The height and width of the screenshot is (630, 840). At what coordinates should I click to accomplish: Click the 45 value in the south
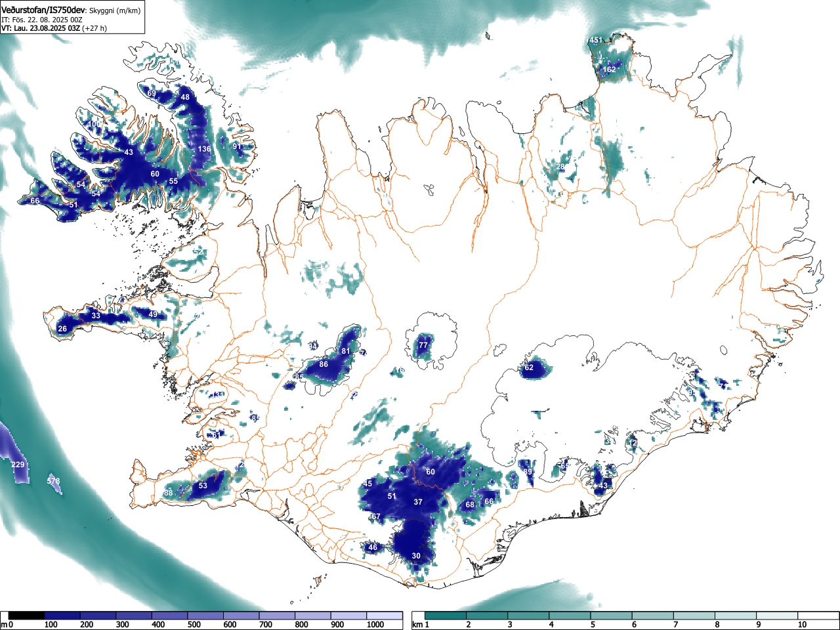click(x=367, y=484)
